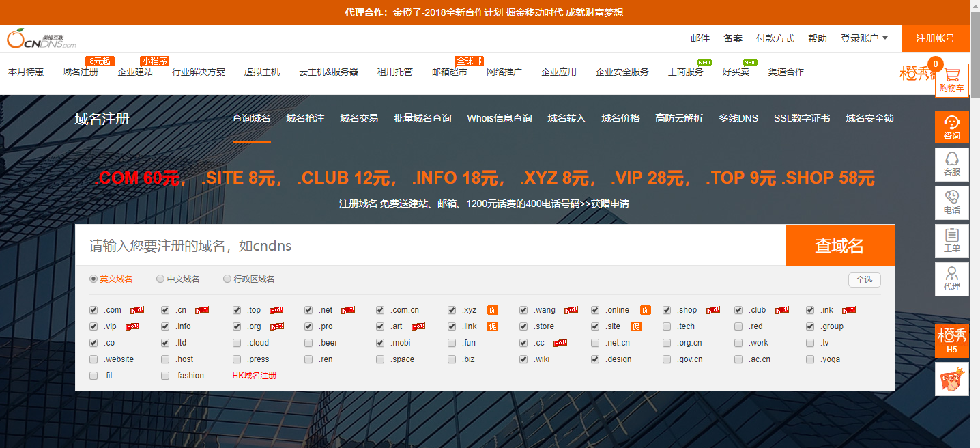This screenshot has width=980, height=448.
Task: Switch to the 域名交易 tab
Action: tap(359, 118)
